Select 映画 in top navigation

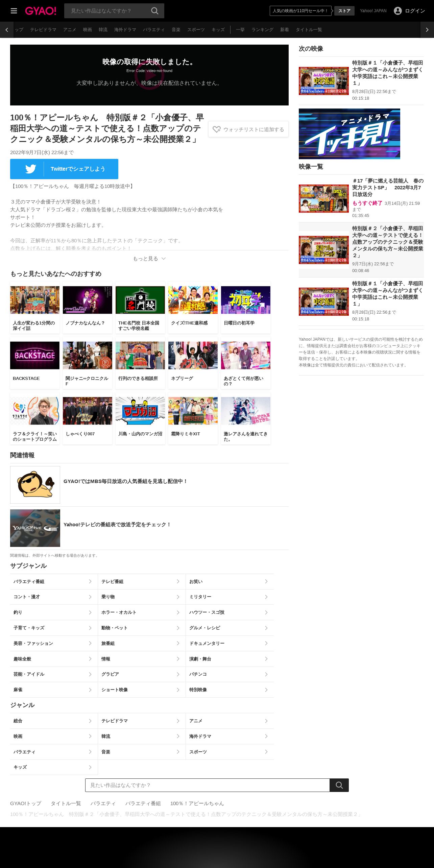click(88, 30)
